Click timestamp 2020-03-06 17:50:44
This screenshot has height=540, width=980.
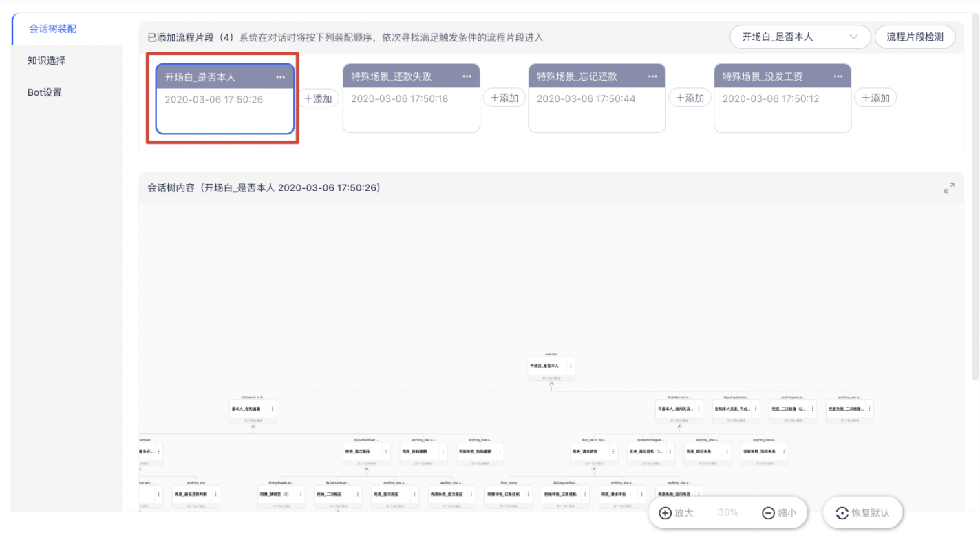[585, 98]
